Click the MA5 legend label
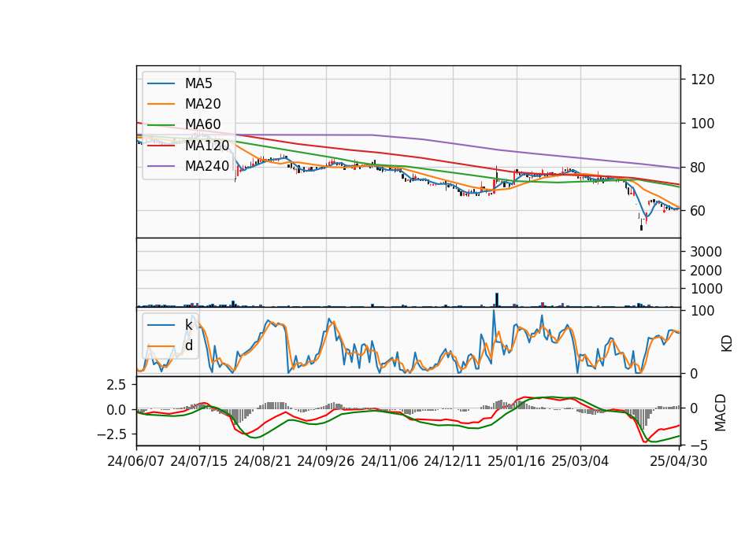 198,83
